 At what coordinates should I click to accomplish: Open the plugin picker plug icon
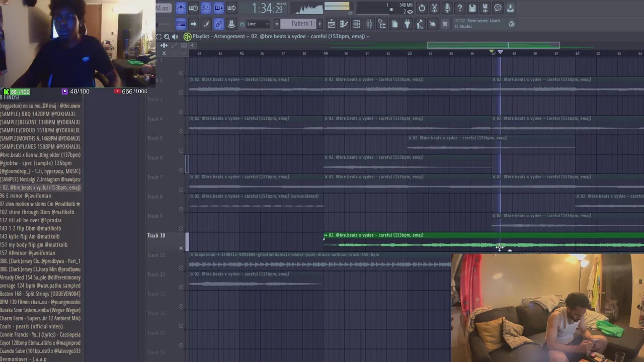pos(408,24)
